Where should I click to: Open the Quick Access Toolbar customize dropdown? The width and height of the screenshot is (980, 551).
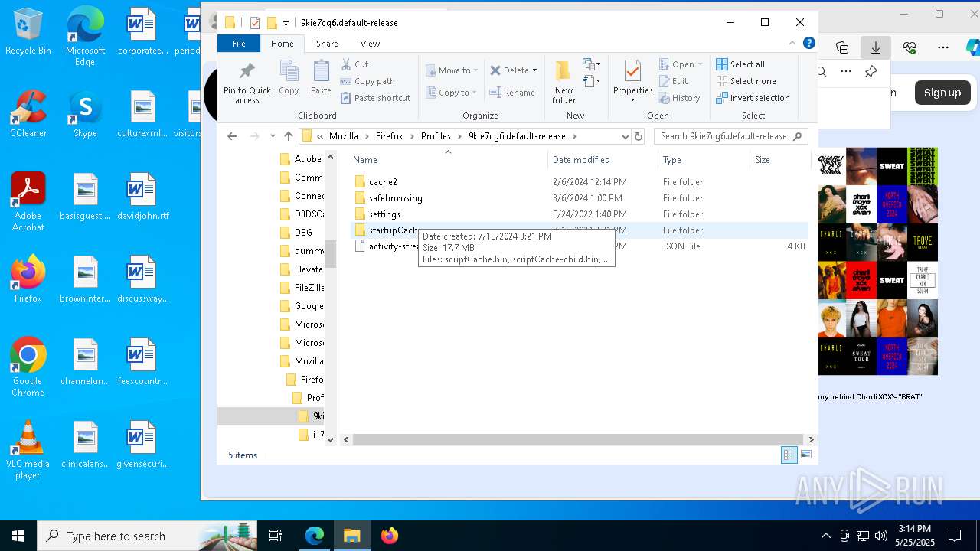point(286,23)
